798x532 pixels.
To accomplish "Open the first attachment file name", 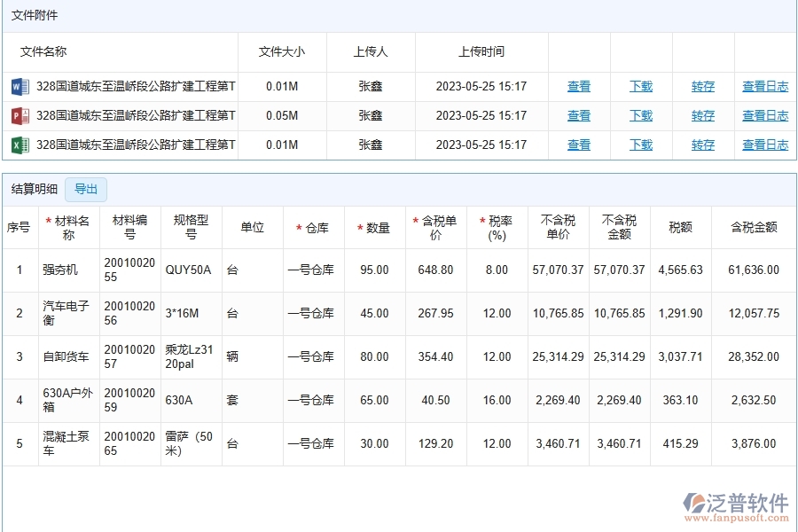I will pyautogui.click(x=136, y=87).
